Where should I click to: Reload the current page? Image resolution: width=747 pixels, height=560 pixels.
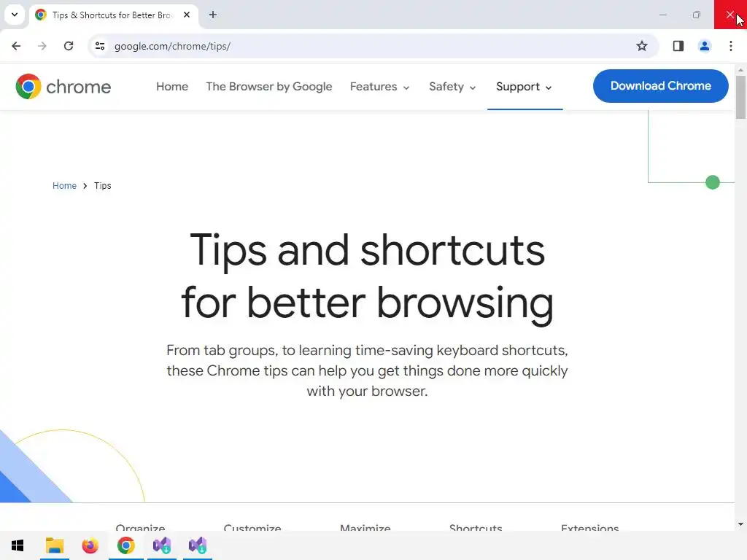click(x=69, y=46)
